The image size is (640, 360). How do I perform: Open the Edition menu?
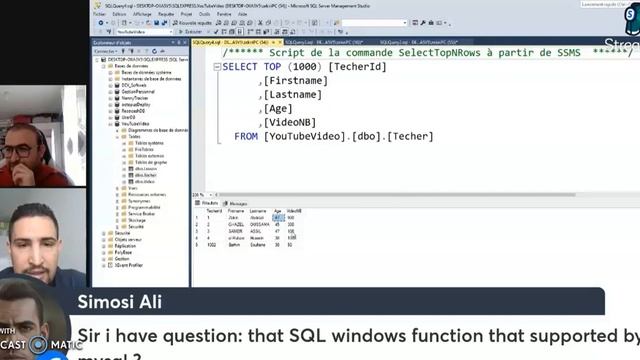coord(119,14)
